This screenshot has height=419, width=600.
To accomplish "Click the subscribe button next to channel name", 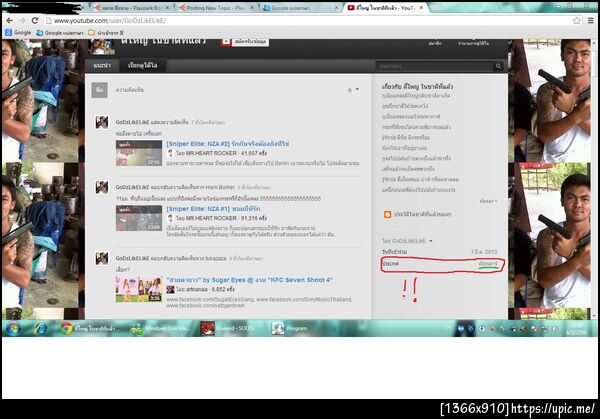I will [x=245, y=42].
